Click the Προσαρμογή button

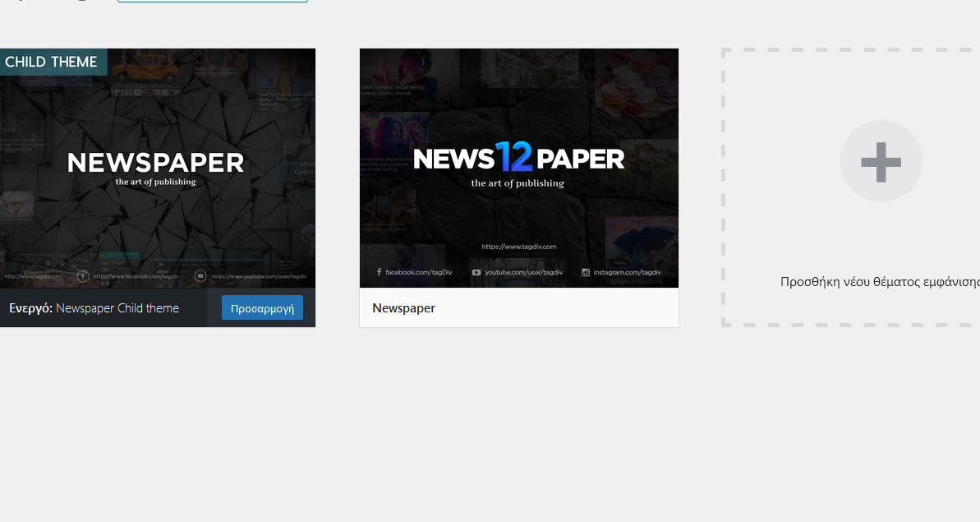coord(262,308)
